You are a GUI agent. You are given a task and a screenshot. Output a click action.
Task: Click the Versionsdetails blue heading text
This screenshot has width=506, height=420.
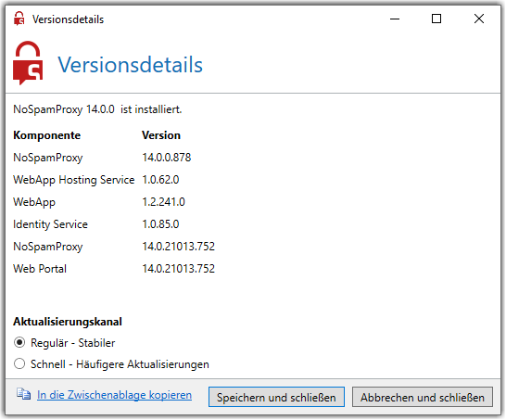point(130,65)
